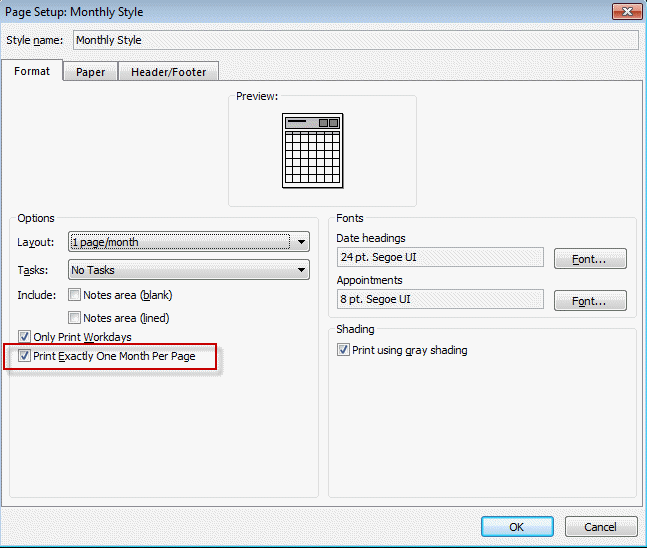The height and width of the screenshot is (548, 647).
Task: Close the Page Setup dialog window
Action: (x=627, y=12)
